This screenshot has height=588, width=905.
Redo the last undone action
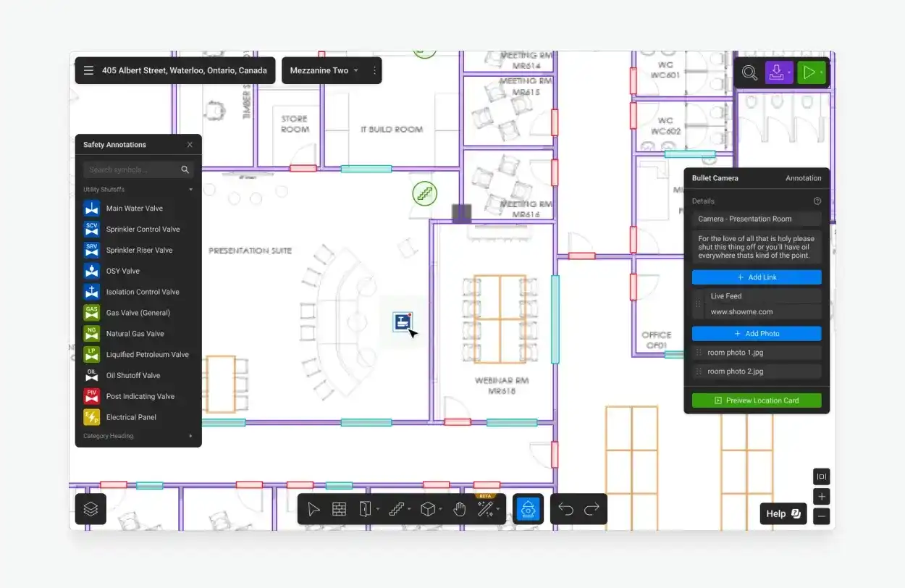pyautogui.click(x=592, y=509)
